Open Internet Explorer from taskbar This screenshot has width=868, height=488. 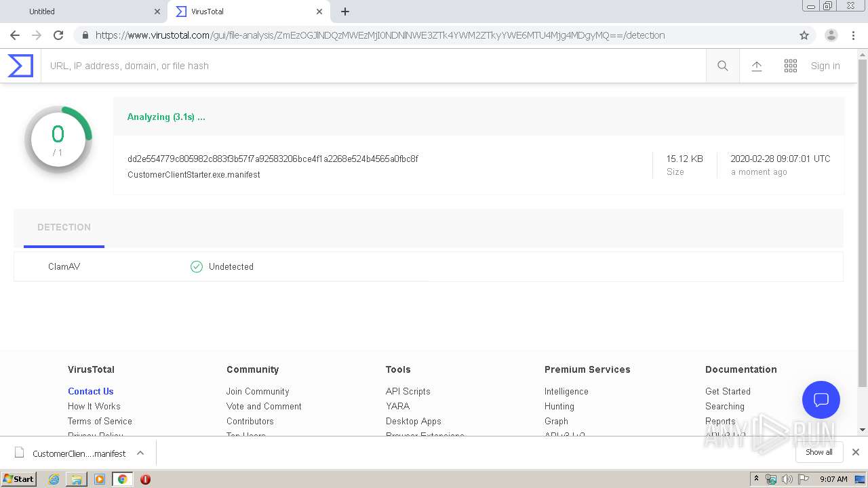pos(54,479)
